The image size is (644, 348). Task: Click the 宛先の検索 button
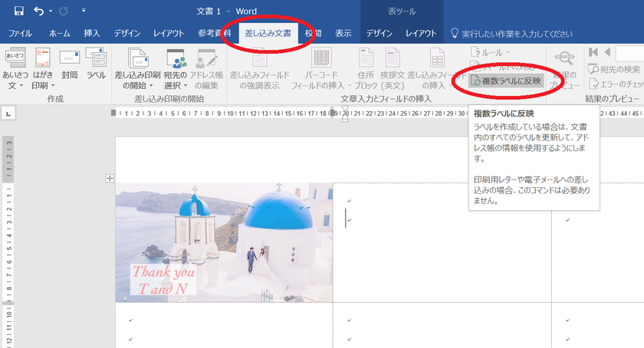coord(614,69)
